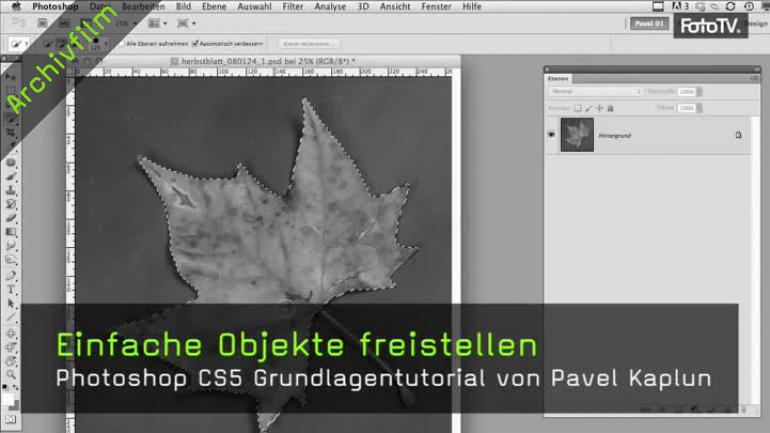Screen dimensions: 770x433
Task: Open the Hilfe menu
Action: coord(471,6)
